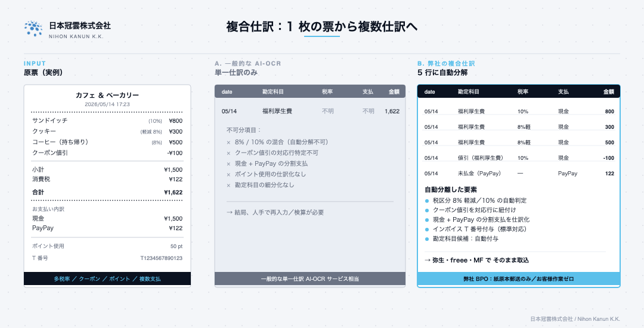Click the 自動分離した要素 heading

point(451,190)
